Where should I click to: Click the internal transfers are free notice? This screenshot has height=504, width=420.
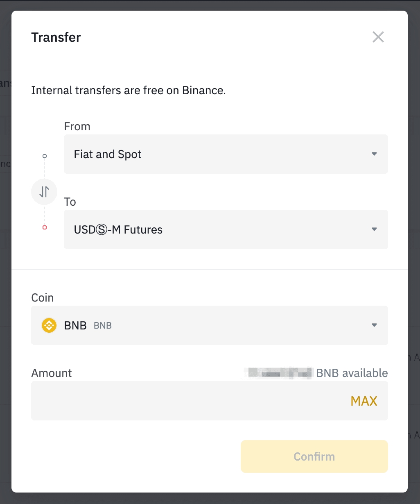point(129,90)
